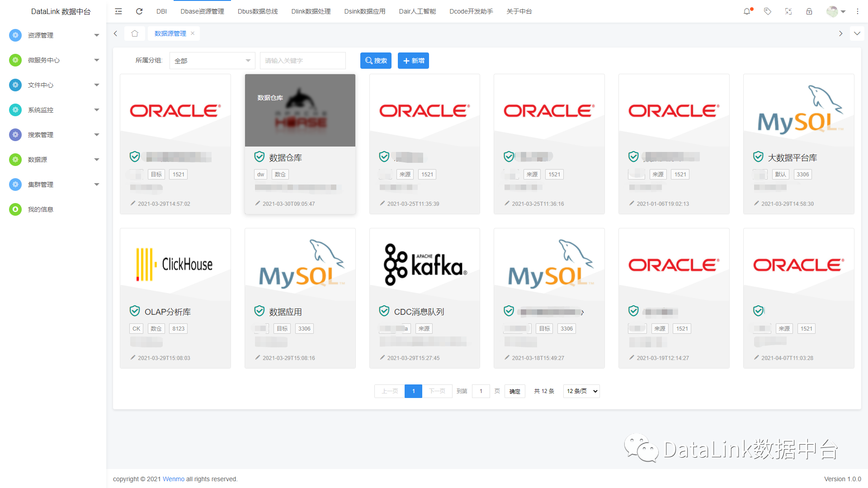Click the shield icon on CDC消息队列 card

tap(384, 311)
